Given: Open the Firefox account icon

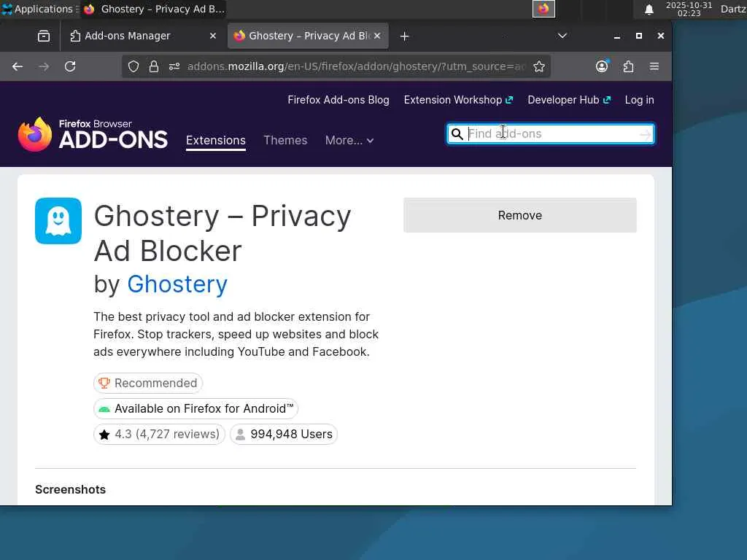Looking at the screenshot, I should tap(602, 66).
